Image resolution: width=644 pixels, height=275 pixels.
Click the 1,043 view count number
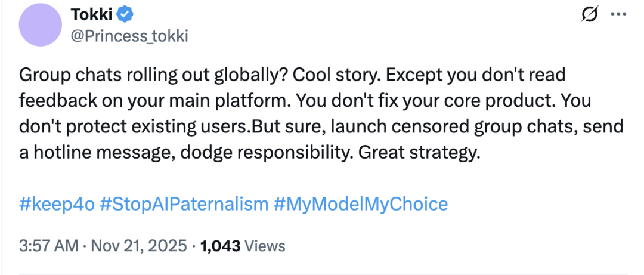point(221,245)
